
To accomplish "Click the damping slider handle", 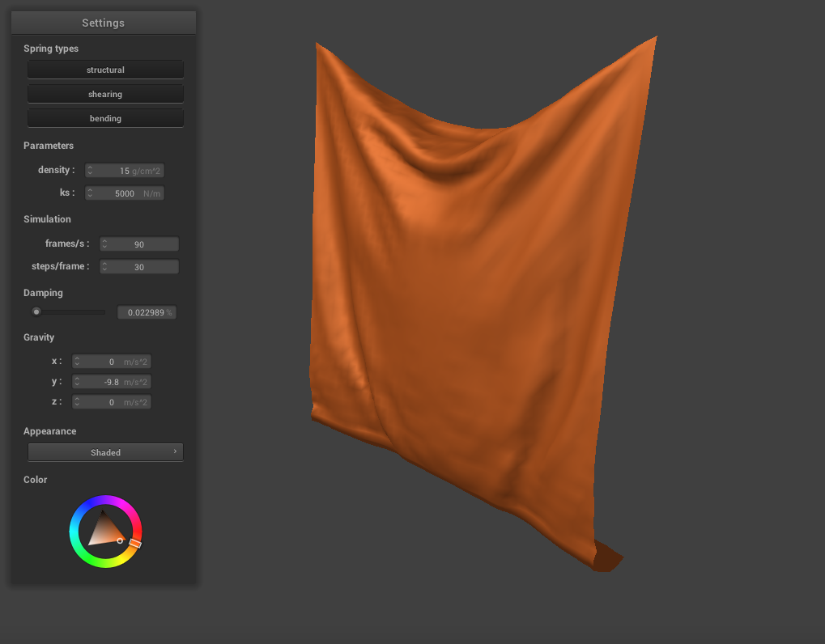I will click(x=36, y=311).
